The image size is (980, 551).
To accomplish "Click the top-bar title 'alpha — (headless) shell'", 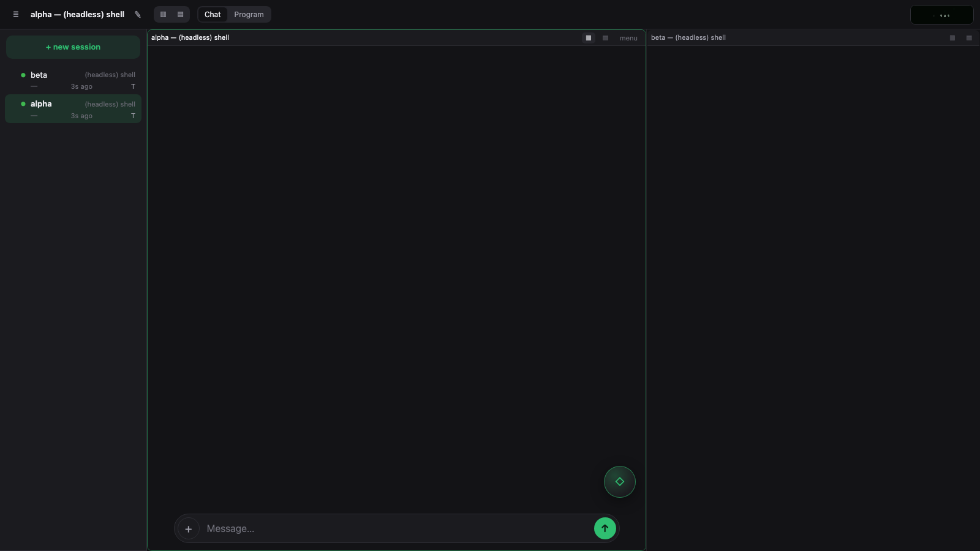I will click(77, 14).
